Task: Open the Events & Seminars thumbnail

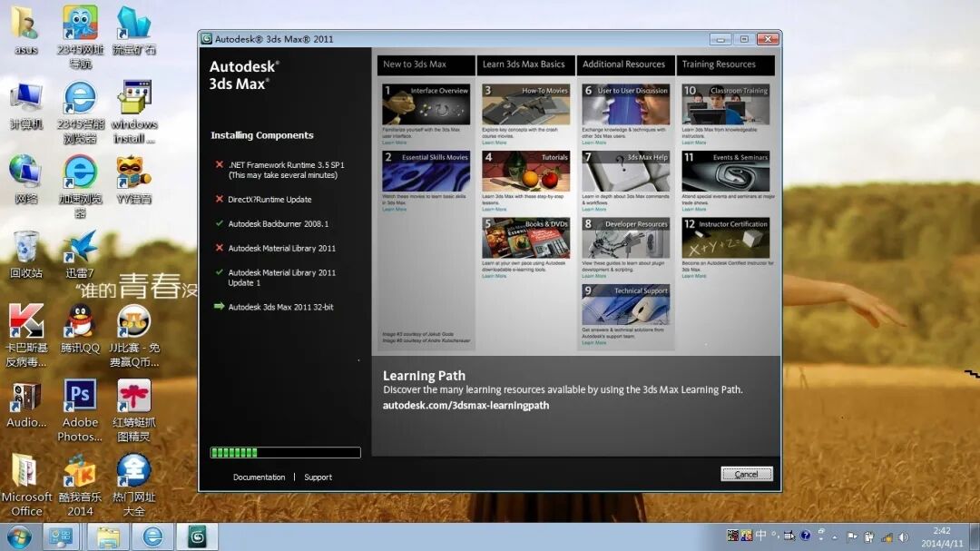Action: point(726,172)
